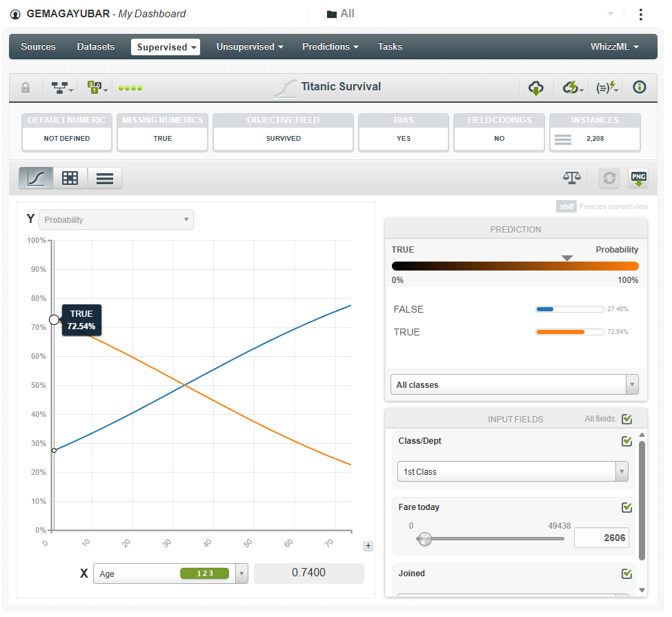This screenshot has width=672, height=617.
Task: Export the chart as PNG
Action: click(638, 178)
